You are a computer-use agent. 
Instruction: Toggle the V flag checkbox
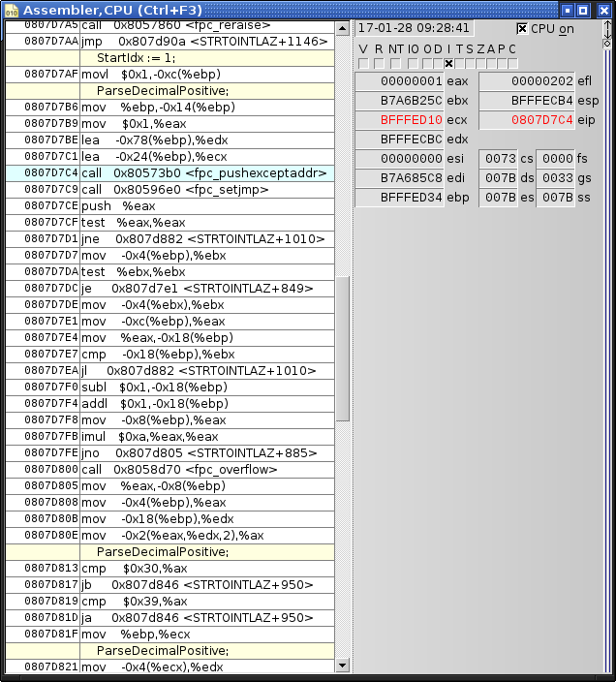click(364, 64)
